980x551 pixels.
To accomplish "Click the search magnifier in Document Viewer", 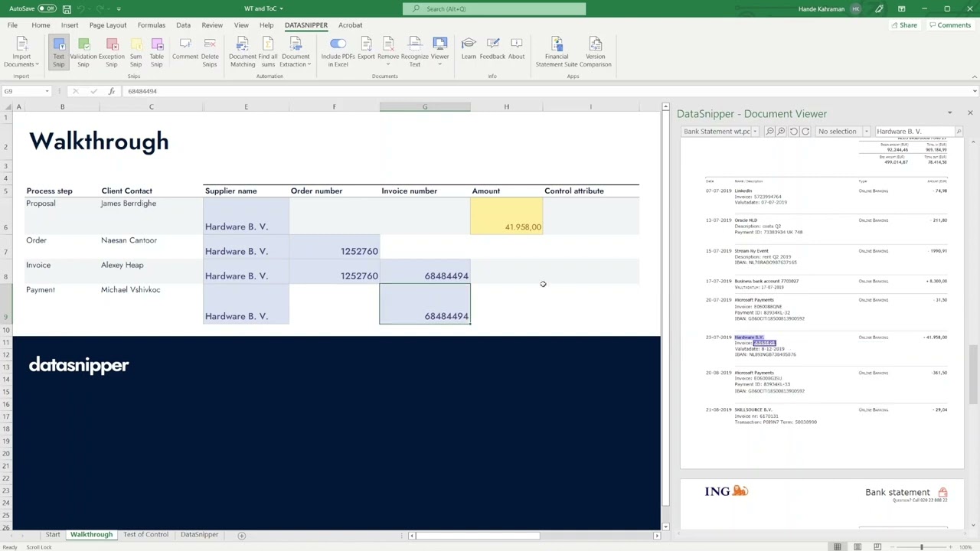I will pyautogui.click(x=958, y=132).
